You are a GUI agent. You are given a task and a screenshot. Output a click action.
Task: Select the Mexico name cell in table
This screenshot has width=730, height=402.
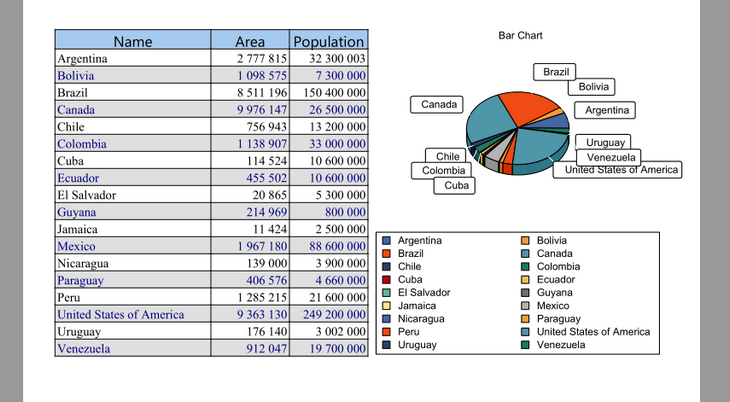(x=133, y=246)
